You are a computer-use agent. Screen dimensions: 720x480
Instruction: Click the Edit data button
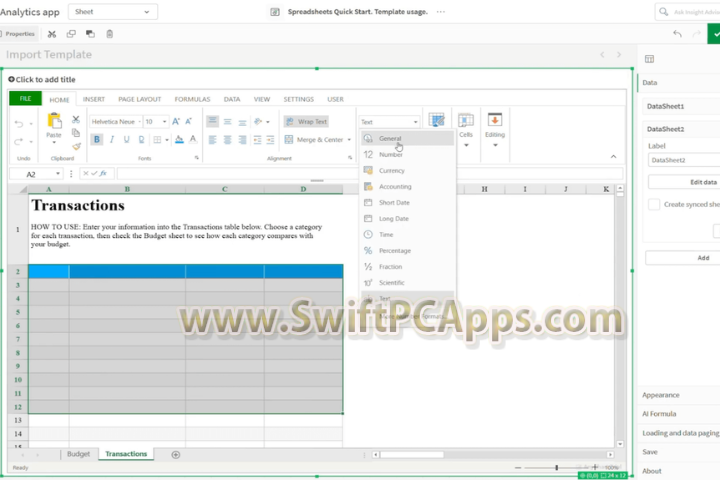click(684, 182)
